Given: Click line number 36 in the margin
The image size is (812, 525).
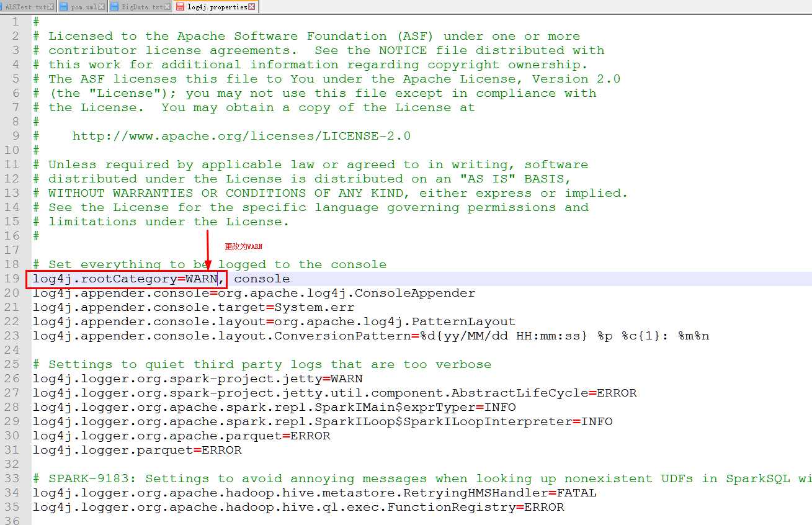Looking at the screenshot, I should point(12,521).
